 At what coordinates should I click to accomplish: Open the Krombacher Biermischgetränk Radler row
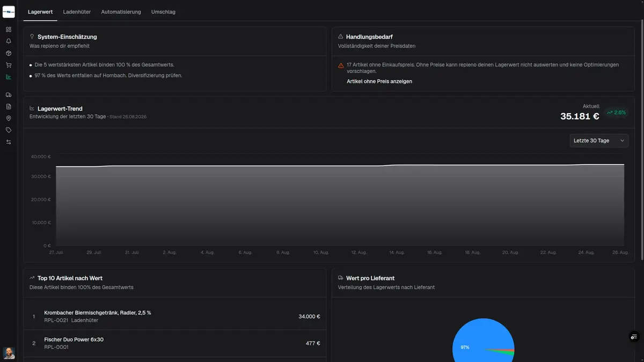pyautogui.click(x=175, y=316)
